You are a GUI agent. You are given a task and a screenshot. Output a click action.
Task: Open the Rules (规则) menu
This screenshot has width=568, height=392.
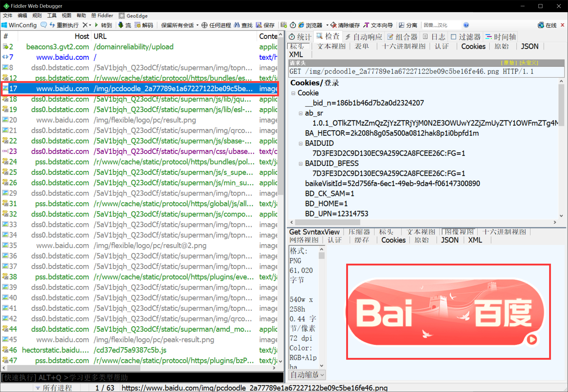(x=37, y=15)
